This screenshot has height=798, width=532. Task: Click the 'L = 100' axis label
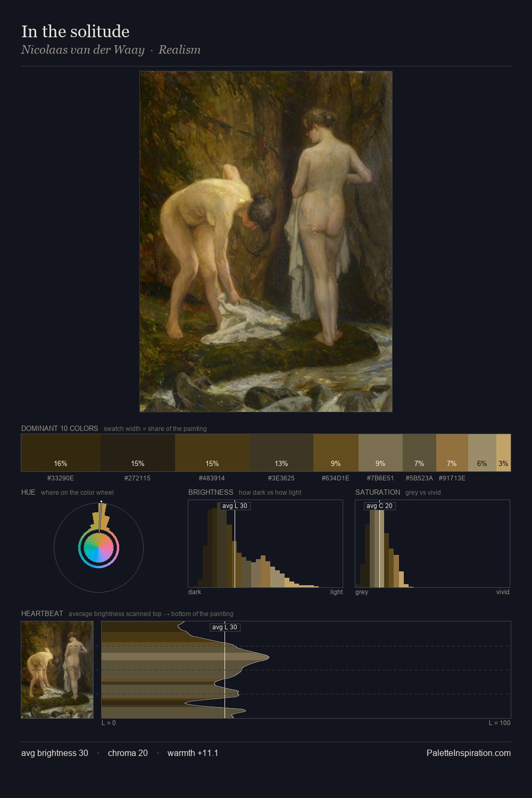[500, 722]
